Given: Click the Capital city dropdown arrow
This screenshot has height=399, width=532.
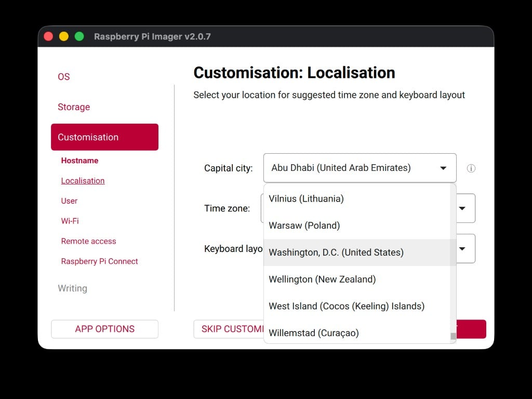Looking at the screenshot, I should pyautogui.click(x=443, y=168).
